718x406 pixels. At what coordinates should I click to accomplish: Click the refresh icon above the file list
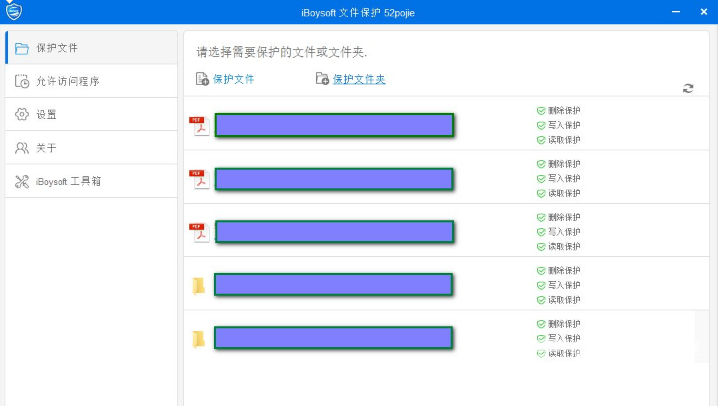click(x=688, y=88)
